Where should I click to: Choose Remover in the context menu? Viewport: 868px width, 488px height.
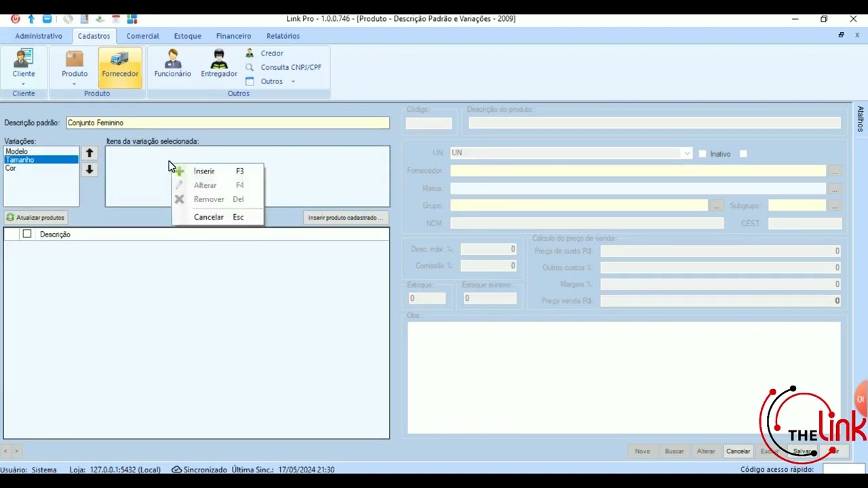tap(218, 199)
